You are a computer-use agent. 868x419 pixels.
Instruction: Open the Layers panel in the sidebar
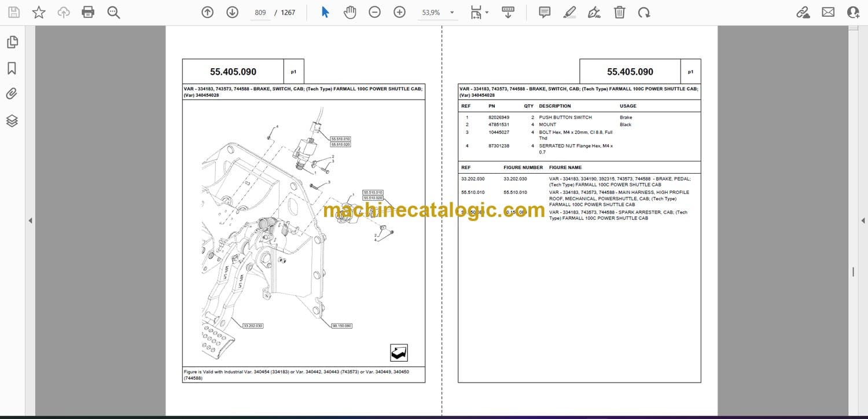12,120
